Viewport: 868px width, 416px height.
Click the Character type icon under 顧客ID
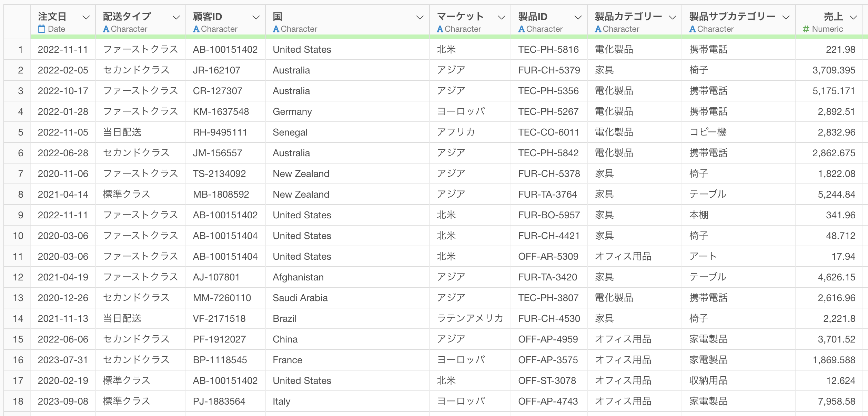click(x=196, y=29)
